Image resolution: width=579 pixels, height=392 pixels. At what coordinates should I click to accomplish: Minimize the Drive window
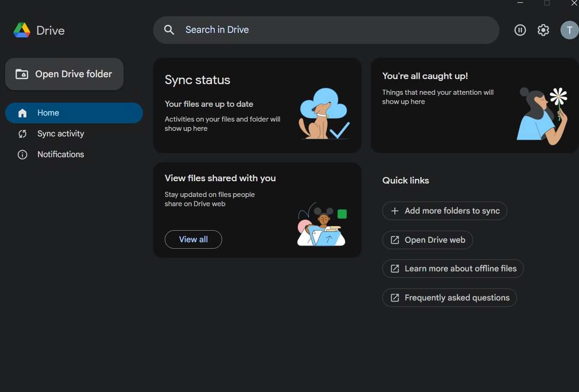tap(520, 3)
